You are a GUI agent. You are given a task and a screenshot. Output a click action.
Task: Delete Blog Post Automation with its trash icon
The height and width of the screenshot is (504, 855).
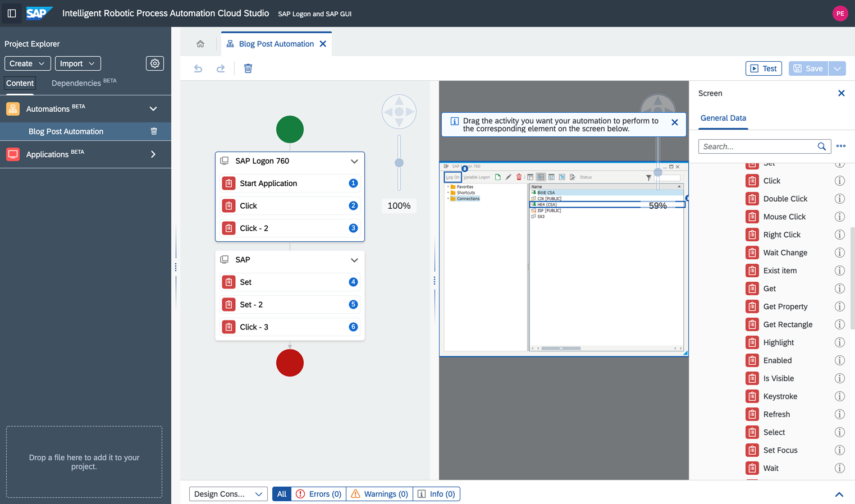coord(154,131)
